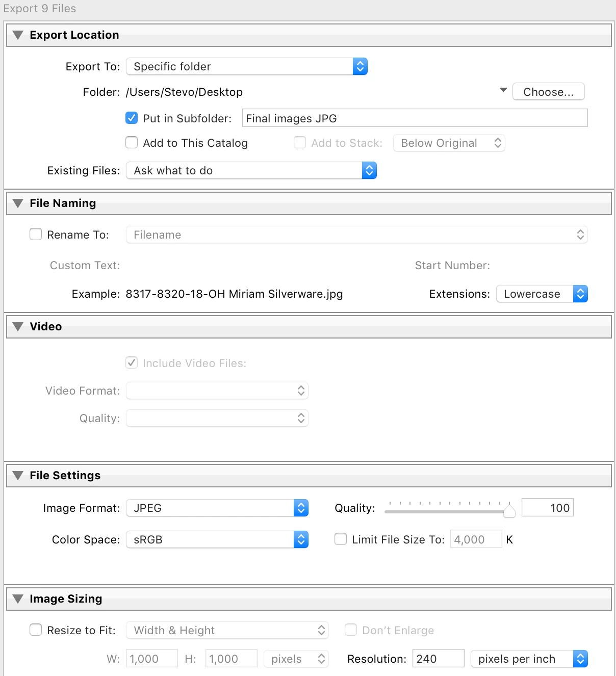
Task: Open the Extensions Lowercase dropdown
Action: tap(542, 294)
